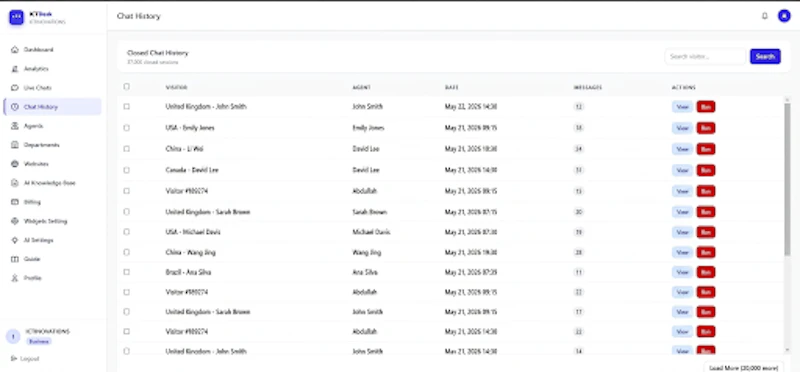The height and width of the screenshot is (372, 800).
Task: Check the May 22 John Smith row checkbox
Action: coord(127,106)
